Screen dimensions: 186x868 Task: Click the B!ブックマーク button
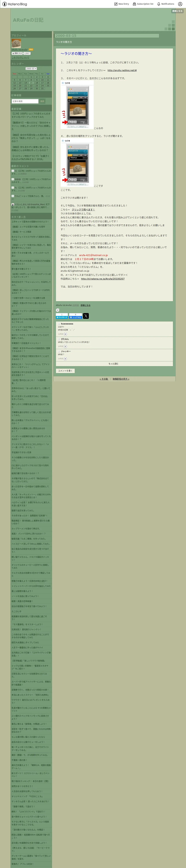(62, 317)
